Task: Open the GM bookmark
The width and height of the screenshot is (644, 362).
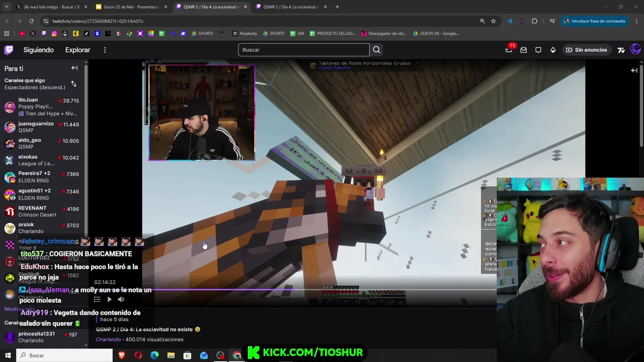Action: click(297, 34)
